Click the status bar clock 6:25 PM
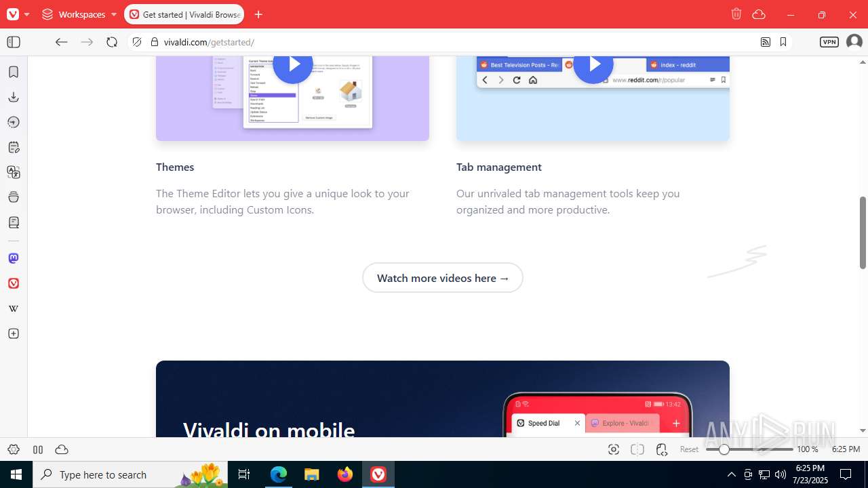This screenshot has width=868, height=488. (x=846, y=449)
